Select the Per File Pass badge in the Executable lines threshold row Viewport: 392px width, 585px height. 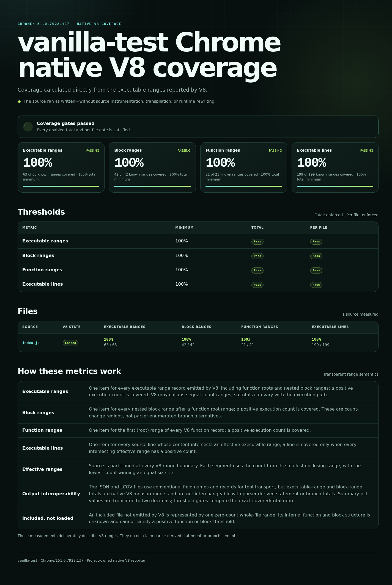(x=316, y=285)
